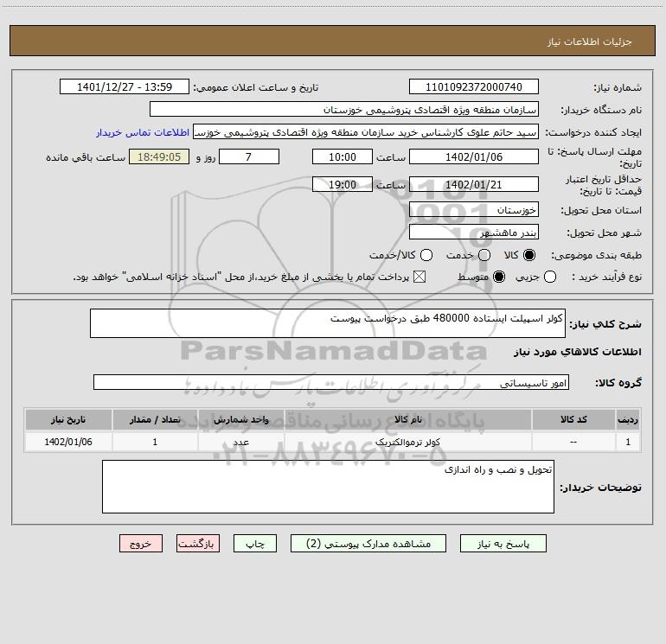Viewport: 666px width, 644px height.
Task: Click price validity date 1402/01/21 field
Action: (x=474, y=184)
